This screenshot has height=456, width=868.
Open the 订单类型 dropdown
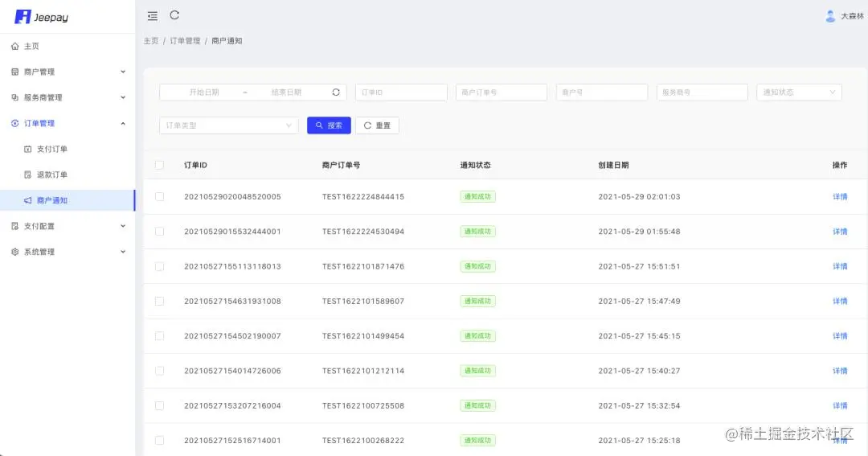228,125
